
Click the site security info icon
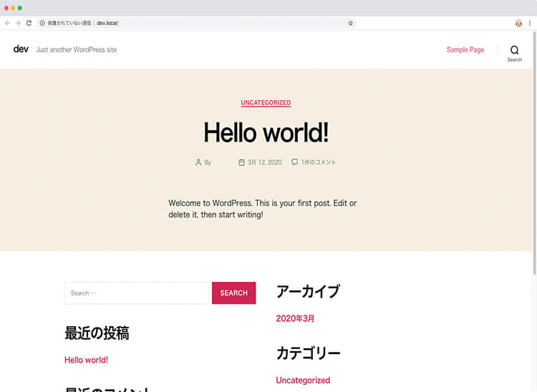point(42,23)
